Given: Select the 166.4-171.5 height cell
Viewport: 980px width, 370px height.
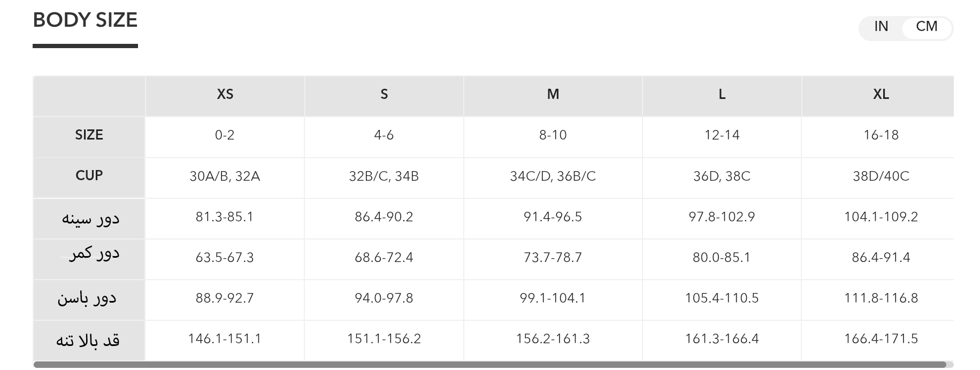Looking at the screenshot, I should pos(881,339).
